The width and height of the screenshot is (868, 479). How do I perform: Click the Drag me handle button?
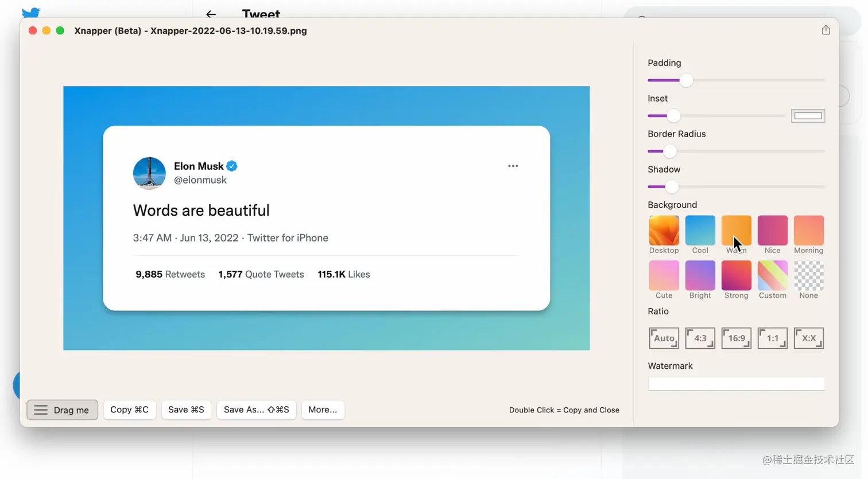62,410
